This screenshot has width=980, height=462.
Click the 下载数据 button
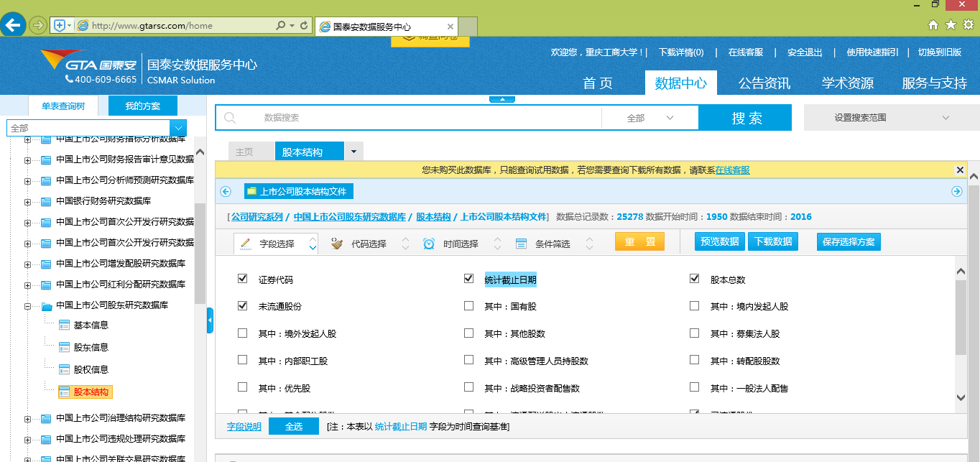pyautogui.click(x=773, y=242)
